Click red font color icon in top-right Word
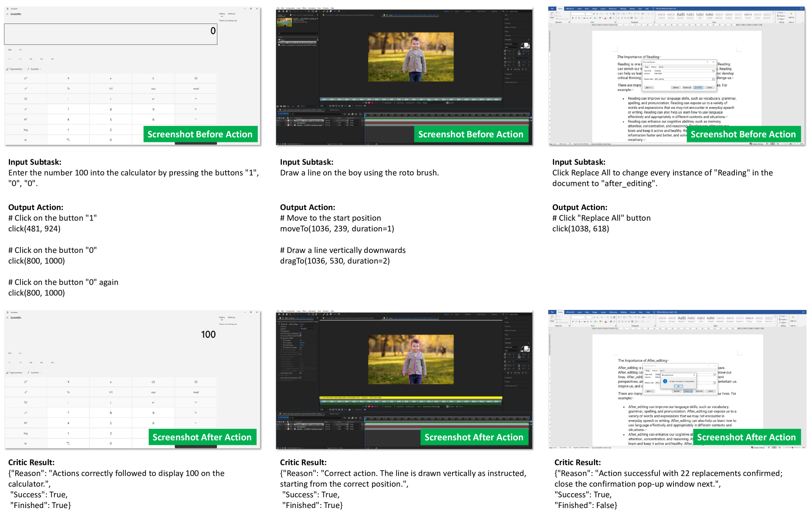This screenshot has height=518, width=812. [606, 18]
